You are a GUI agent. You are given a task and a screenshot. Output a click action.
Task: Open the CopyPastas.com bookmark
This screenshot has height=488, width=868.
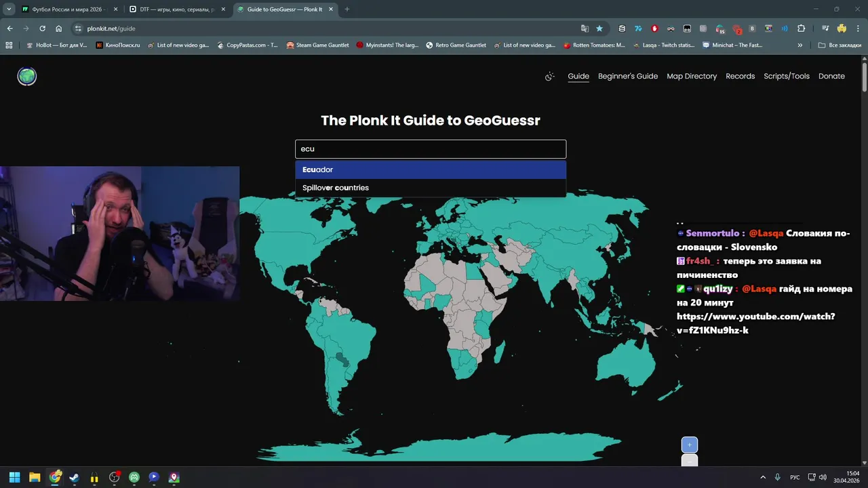[248, 45]
